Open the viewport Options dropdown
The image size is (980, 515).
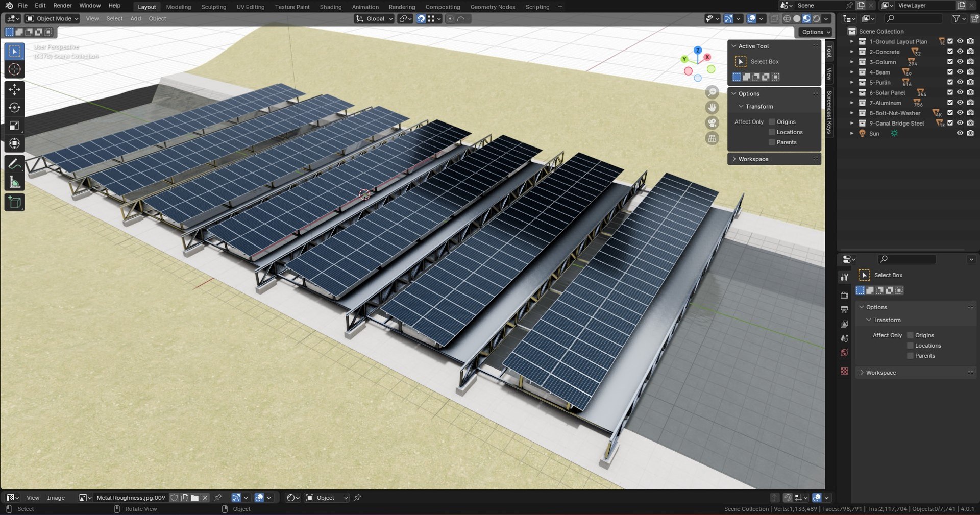tap(815, 32)
